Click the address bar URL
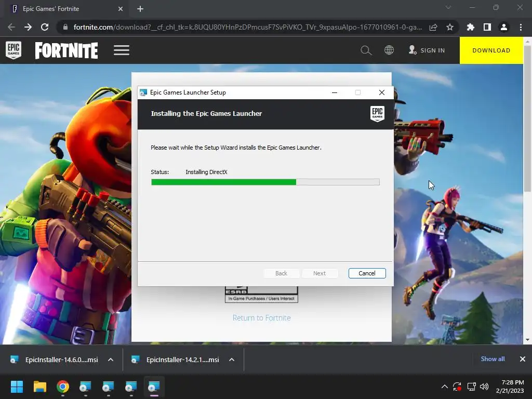Image resolution: width=532 pixels, height=399 pixels. [x=248, y=27]
